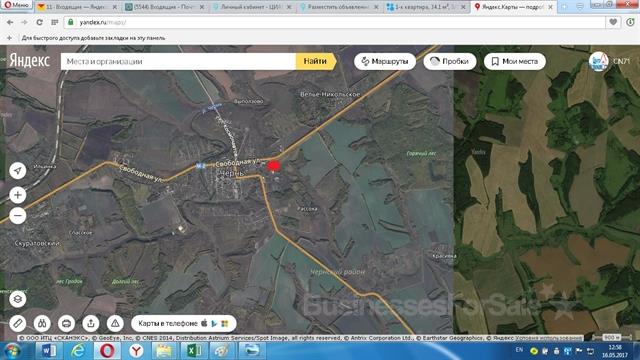
Task: Report an error via warning triangle icon
Action: 115,324
